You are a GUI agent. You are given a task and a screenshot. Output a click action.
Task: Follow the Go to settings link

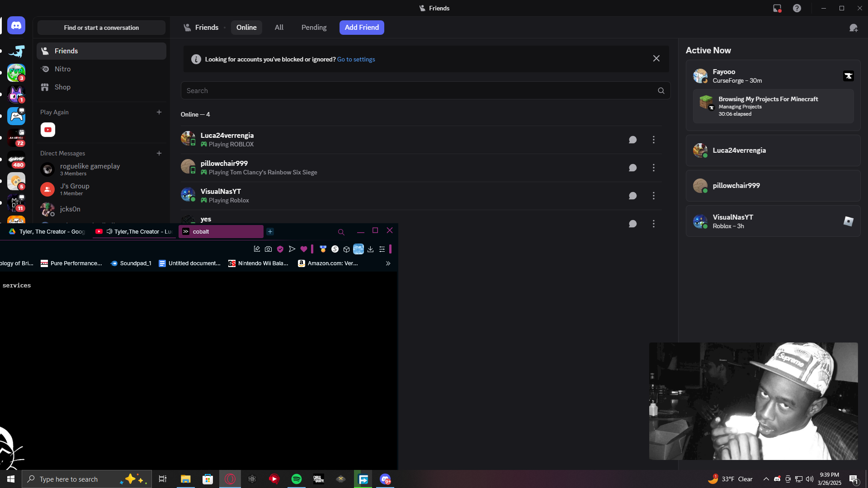(x=356, y=59)
